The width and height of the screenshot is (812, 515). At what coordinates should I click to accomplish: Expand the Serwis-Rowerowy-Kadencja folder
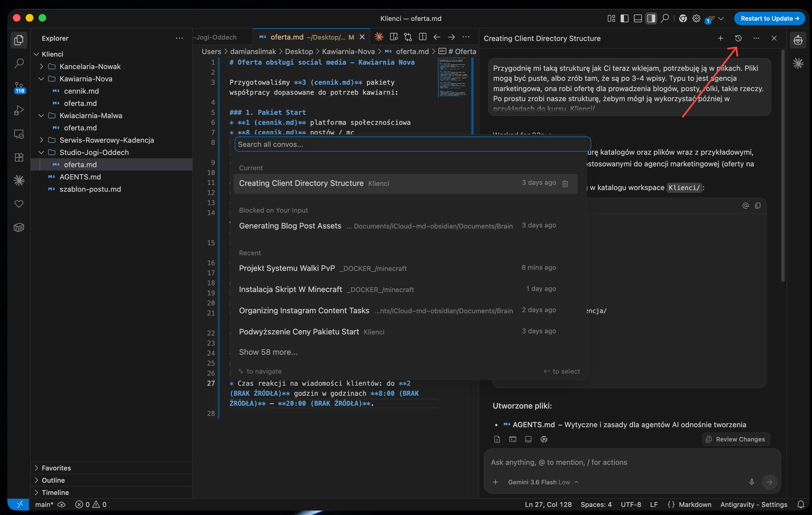(x=41, y=140)
